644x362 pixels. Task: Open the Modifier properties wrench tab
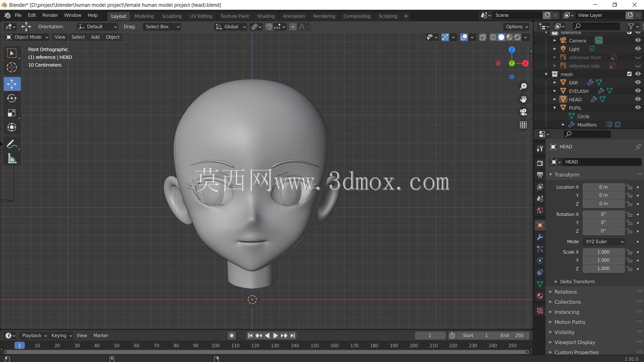point(540,237)
